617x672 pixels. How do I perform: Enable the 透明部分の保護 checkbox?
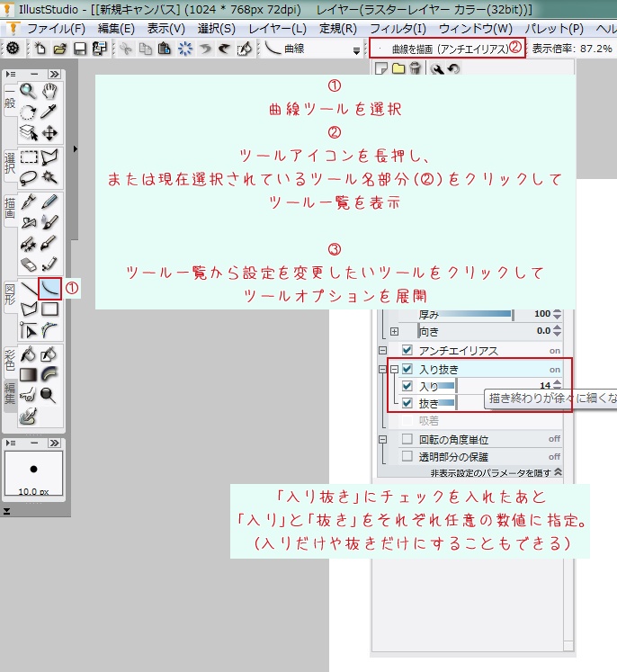pyautogui.click(x=407, y=456)
